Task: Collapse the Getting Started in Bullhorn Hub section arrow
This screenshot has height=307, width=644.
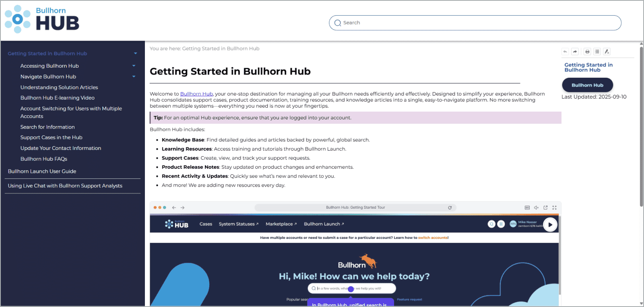Action: pos(136,53)
